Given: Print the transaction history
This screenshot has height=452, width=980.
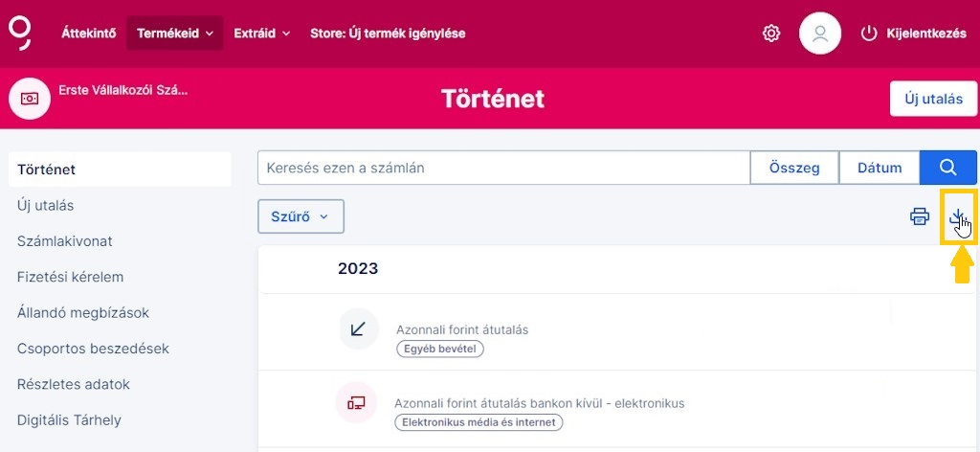Looking at the screenshot, I should tap(920, 216).
